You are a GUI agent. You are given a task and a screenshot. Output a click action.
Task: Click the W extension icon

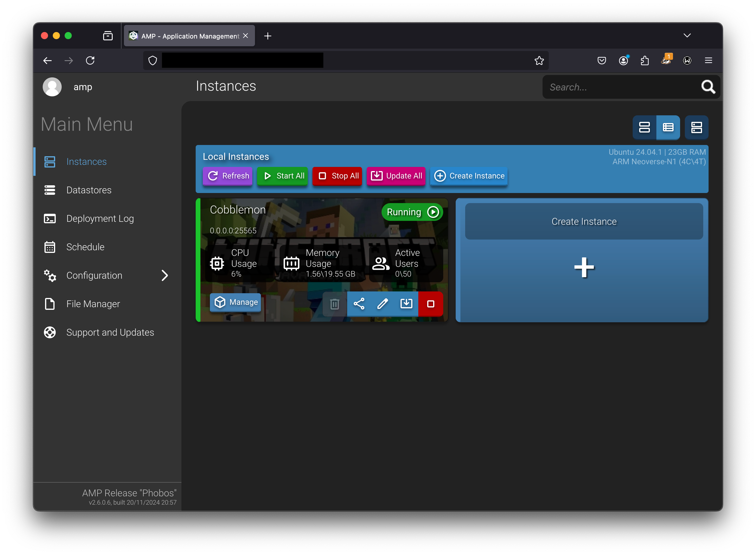pyautogui.click(x=688, y=60)
